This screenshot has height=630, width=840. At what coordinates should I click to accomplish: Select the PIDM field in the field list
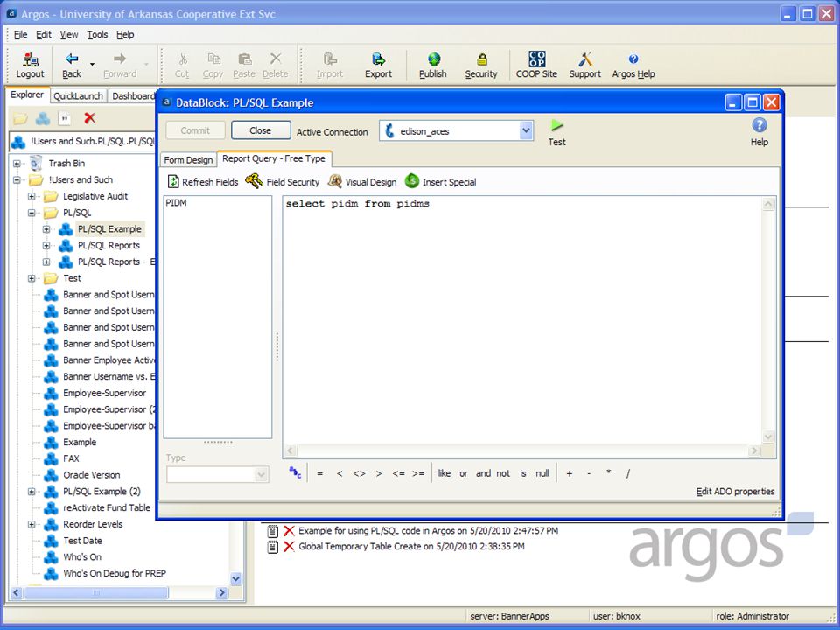(176, 203)
